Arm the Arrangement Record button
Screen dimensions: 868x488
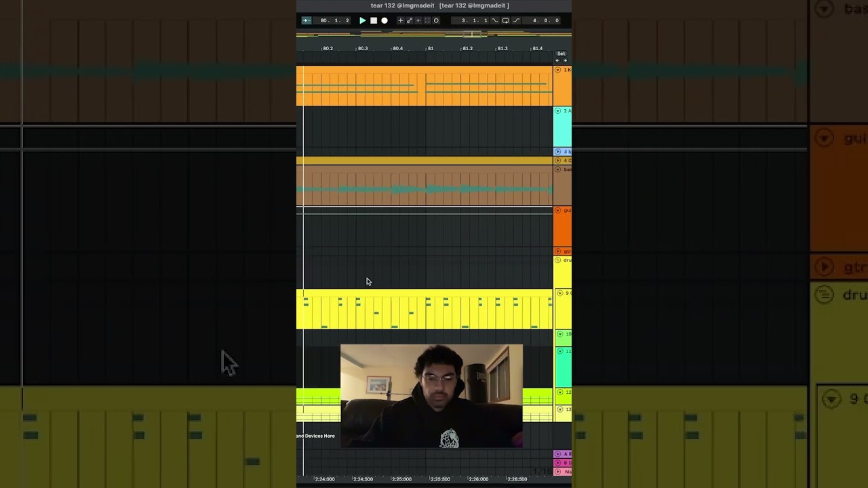tap(384, 20)
